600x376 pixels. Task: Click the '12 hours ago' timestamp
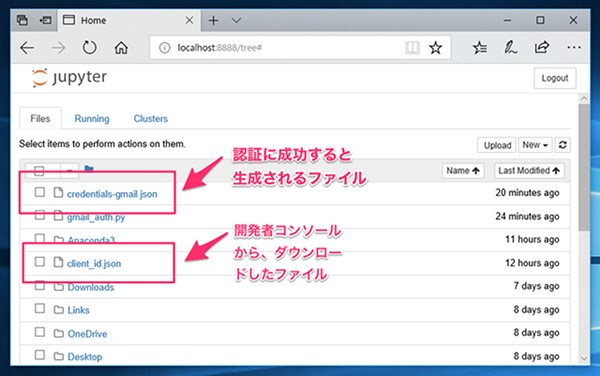(x=532, y=263)
